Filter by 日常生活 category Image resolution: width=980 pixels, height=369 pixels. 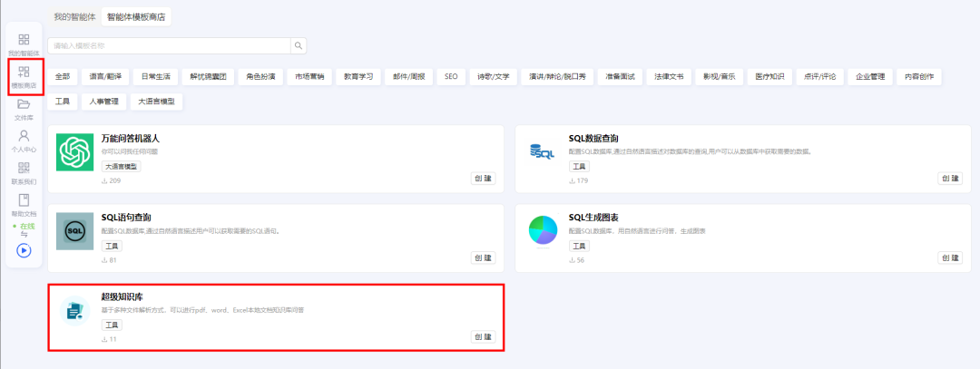click(156, 77)
